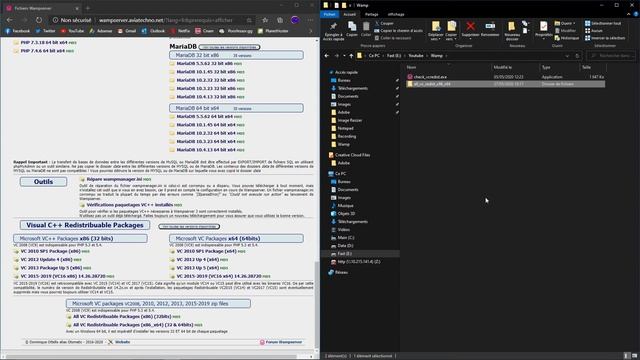Viewport: 640px width, 360px height.
Task: Click Aucun in Sélectionner group
Action: point(594,31)
